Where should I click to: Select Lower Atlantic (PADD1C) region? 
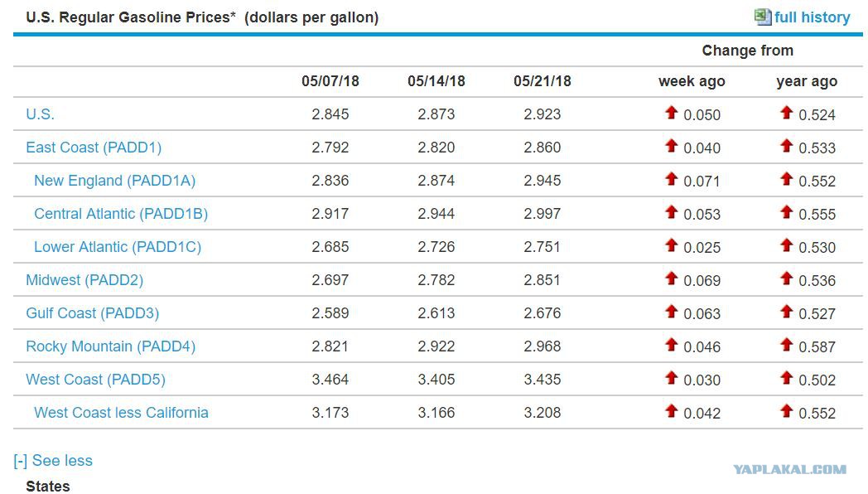pos(118,247)
